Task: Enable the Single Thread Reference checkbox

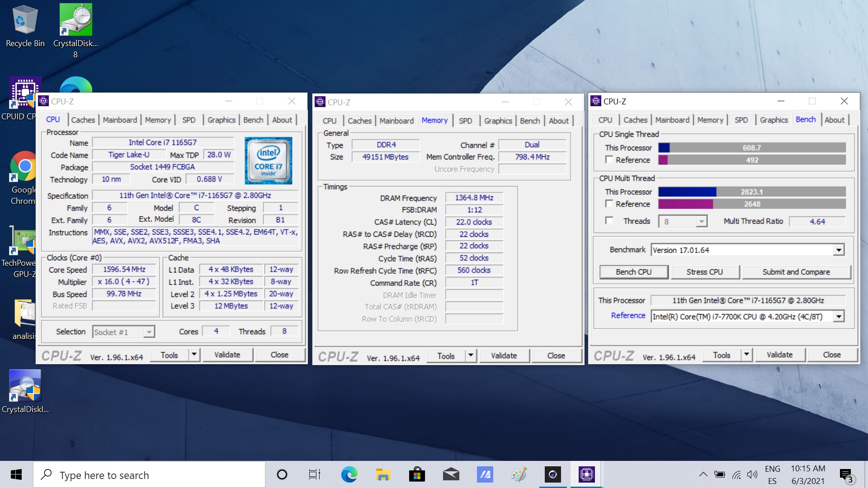Action: (x=609, y=160)
